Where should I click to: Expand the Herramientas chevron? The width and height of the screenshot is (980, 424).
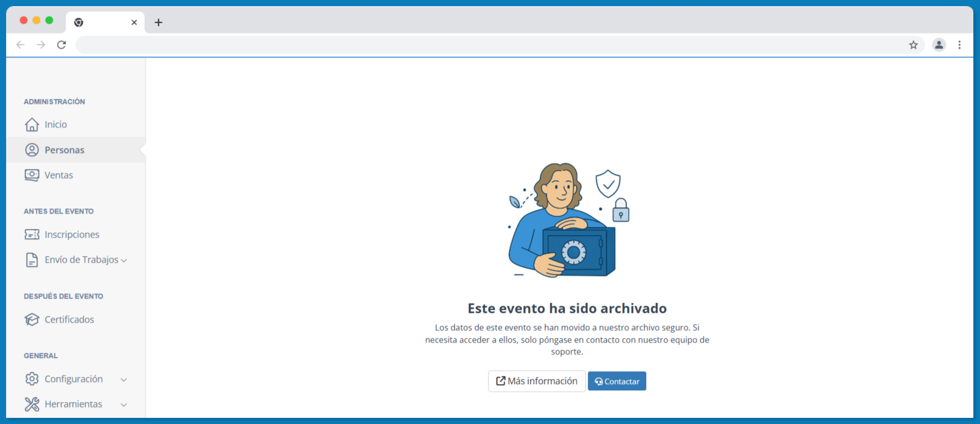124,405
